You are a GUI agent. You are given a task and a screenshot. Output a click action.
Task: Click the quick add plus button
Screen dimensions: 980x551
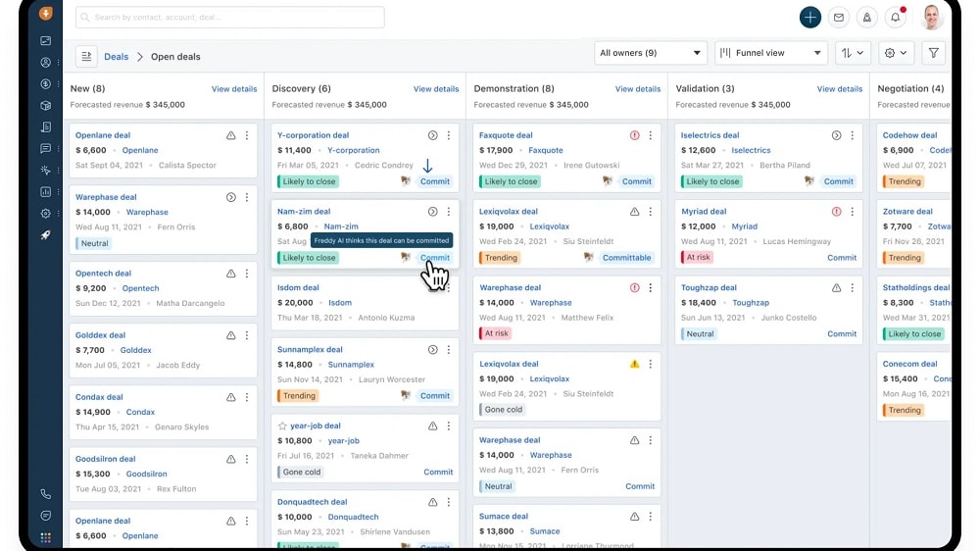pyautogui.click(x=810, y=18)
